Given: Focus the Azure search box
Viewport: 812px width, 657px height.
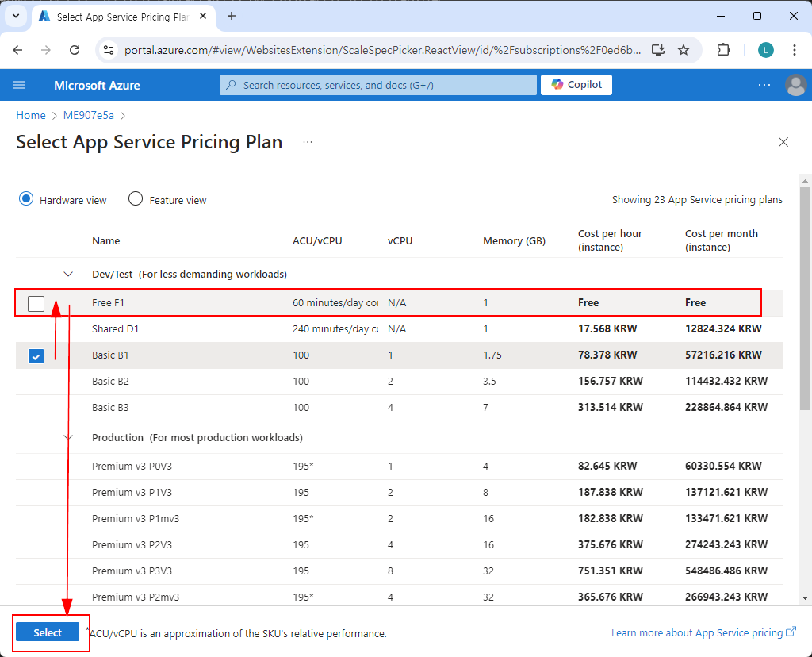Looking at the screenshot, I should click(x=378, y=85).
